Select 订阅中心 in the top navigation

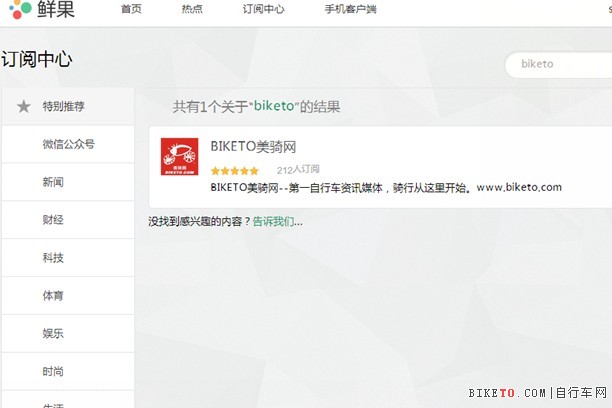coord(263,9)
